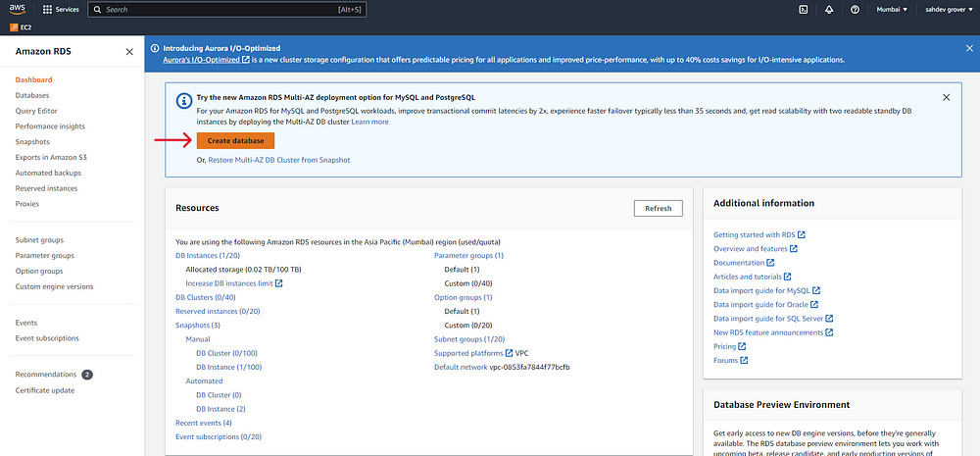Select Dashboard in the sidebar
This screenshot has height=456, width=980.
pos(33,80)
